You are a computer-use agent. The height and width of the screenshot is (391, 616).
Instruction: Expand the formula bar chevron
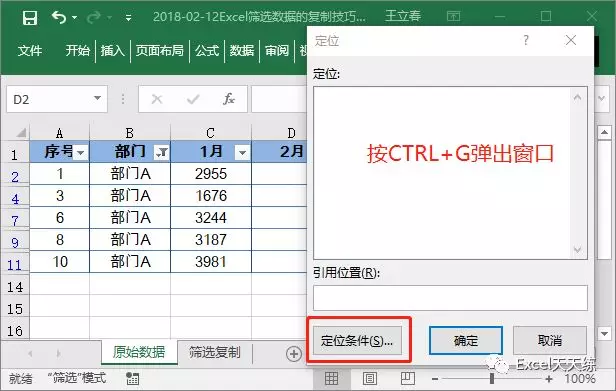click(601, 99)
